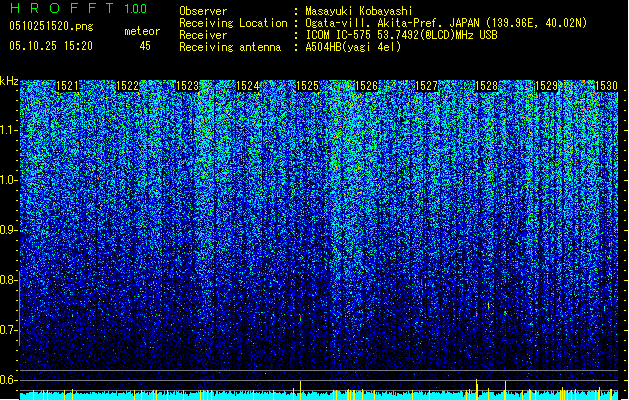
Task: Click the 1522 time marker
Action: [127, 86]
